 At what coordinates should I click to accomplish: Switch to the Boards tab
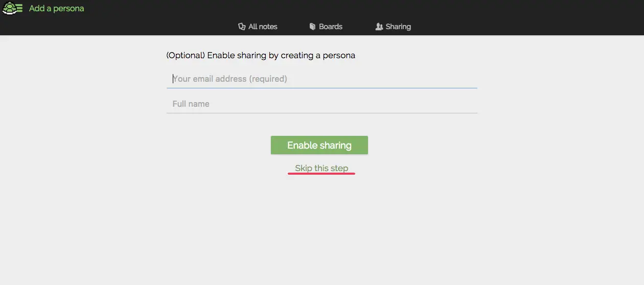[326, 27]
